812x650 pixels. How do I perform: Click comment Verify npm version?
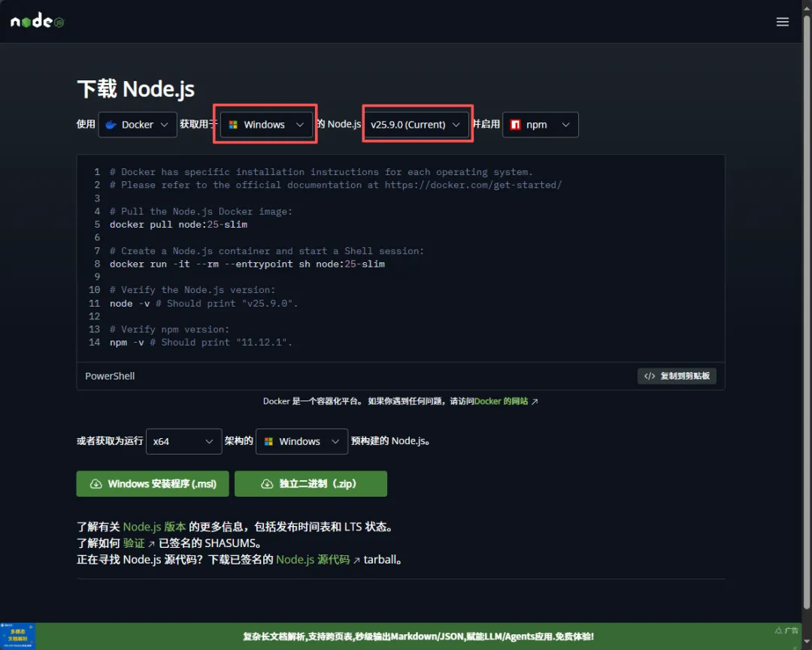(169, 329)
